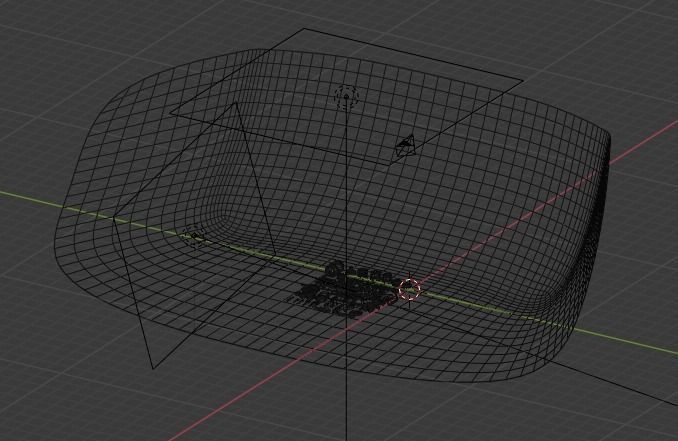The image size is (678, 441).
Task: Select the camera object wireframe
Action: pos(406,145)
